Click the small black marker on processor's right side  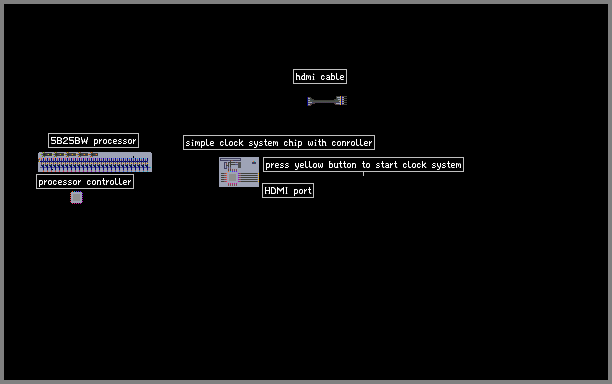[x=133, y=157]
